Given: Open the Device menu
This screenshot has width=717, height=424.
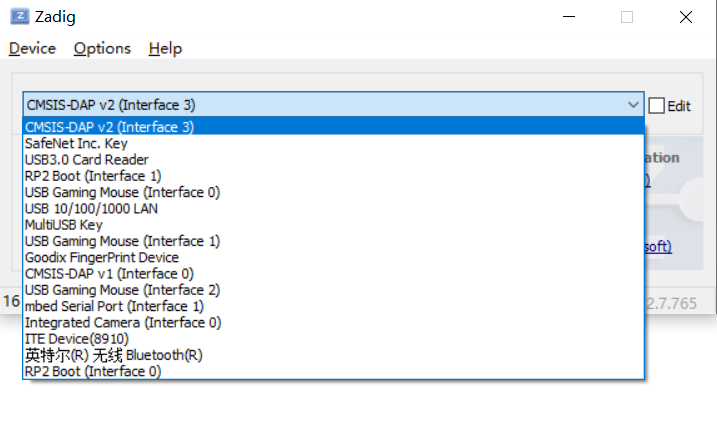Looking at the screenshot, I should point(32,48).
